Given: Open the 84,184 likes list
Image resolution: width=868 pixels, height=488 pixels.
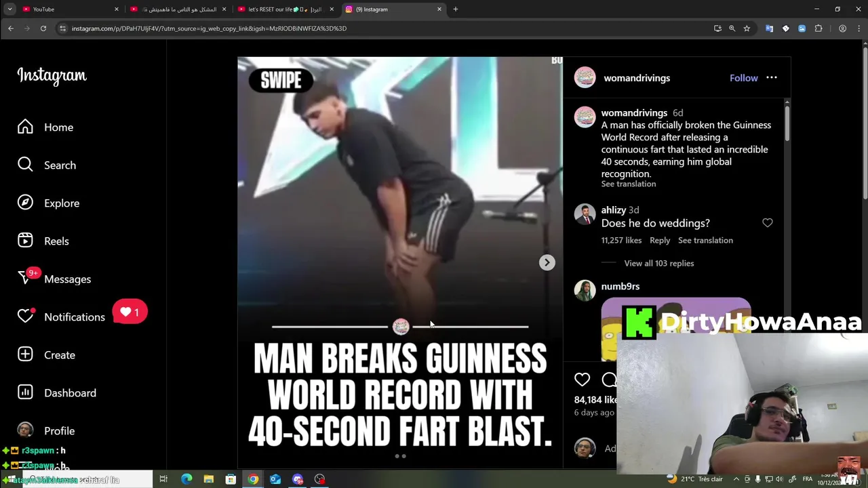Looking at the screenshot, I should [595, 400].
